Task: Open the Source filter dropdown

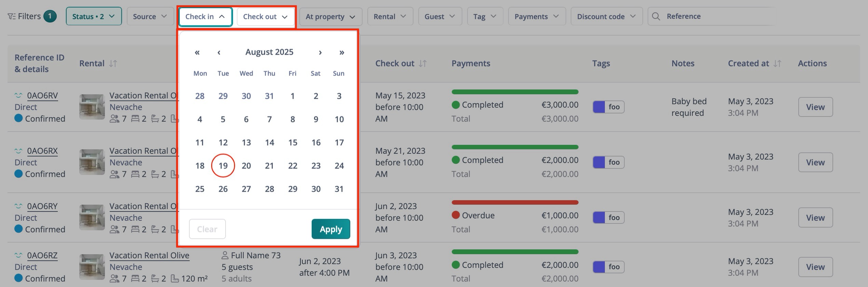Action: click(150, 16)
